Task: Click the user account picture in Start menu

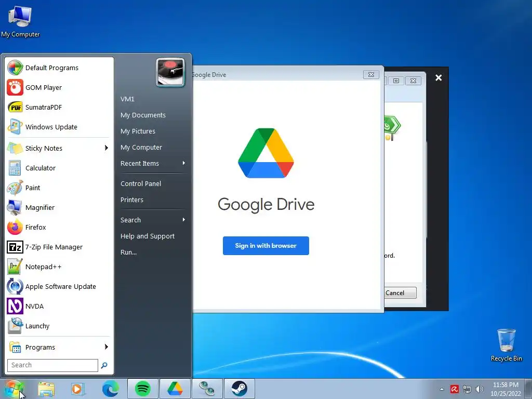Action: click(170, 72)
